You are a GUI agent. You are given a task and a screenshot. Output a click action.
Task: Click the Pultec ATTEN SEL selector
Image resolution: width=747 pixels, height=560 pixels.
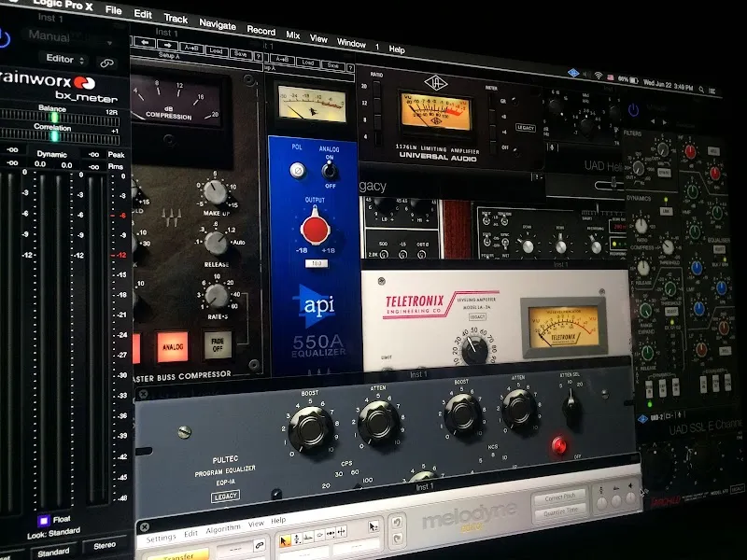click(x=571, y=405)
